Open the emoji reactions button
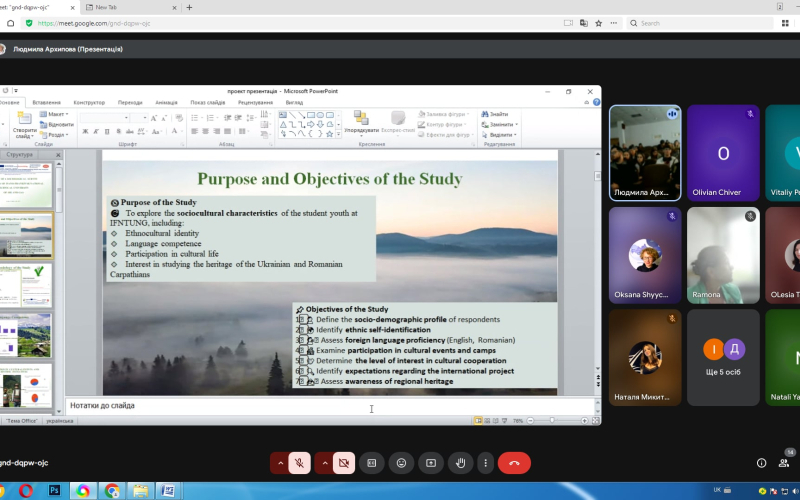The image size is (800, 500). 402,463
